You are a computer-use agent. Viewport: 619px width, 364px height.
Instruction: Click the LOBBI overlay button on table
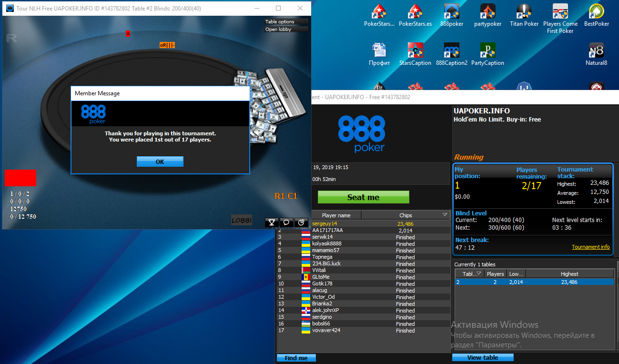(242, 220)
